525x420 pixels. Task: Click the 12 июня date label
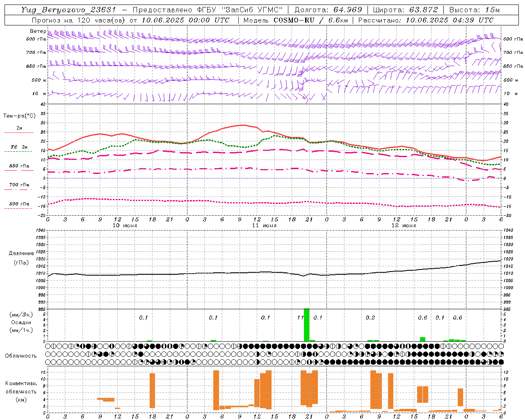404,226
